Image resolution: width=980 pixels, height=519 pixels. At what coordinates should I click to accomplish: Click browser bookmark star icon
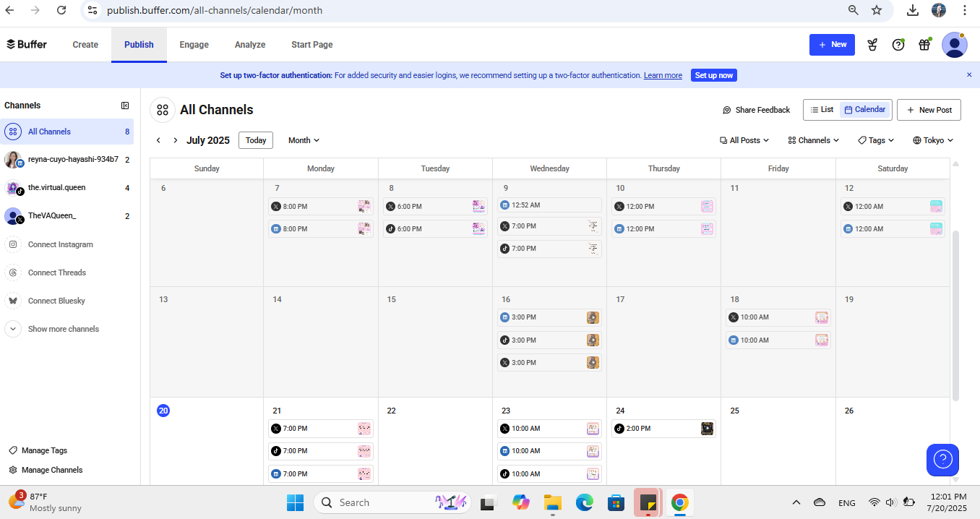coord(877,10)
